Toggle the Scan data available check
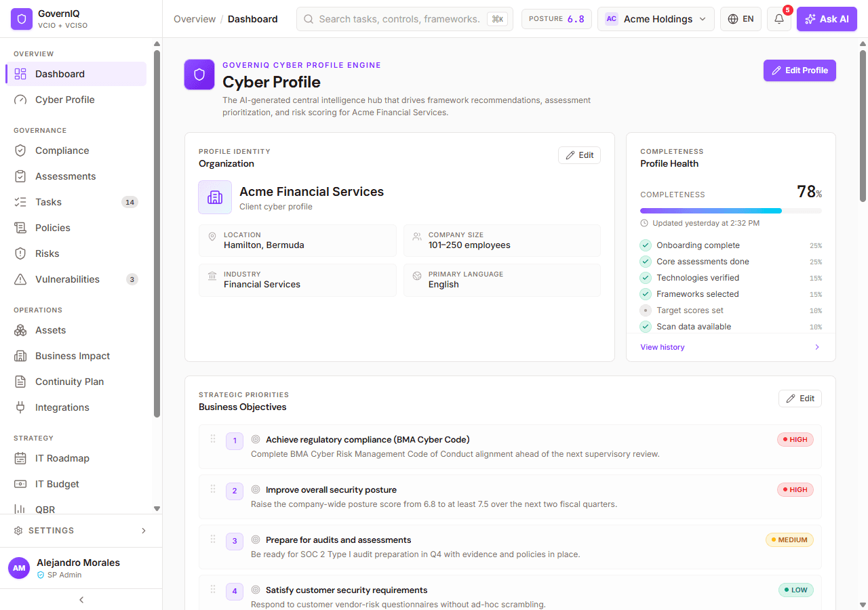This screenshot has height=610, width=868. pyautogui.click(x=646, y=327)
